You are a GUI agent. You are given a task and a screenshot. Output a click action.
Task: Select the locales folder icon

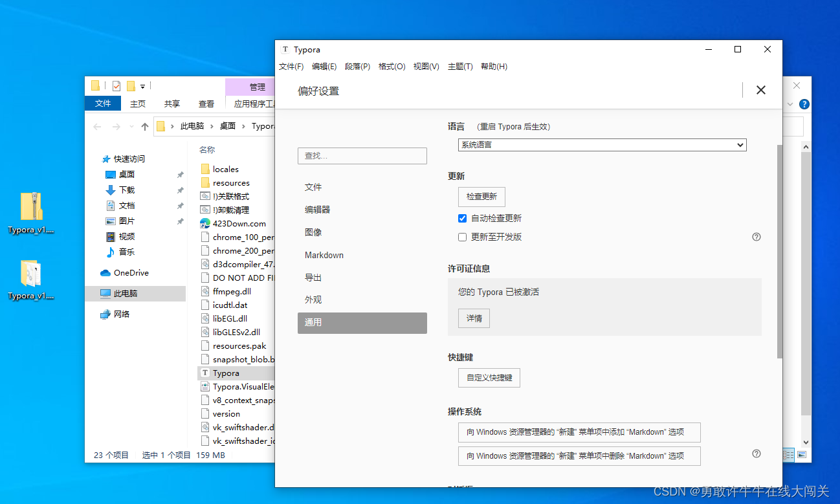pos(205,169)
